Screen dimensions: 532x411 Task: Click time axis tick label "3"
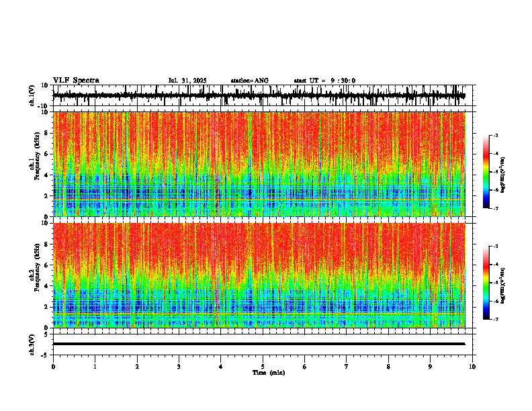pyautogui.click(x=179, y=367)
